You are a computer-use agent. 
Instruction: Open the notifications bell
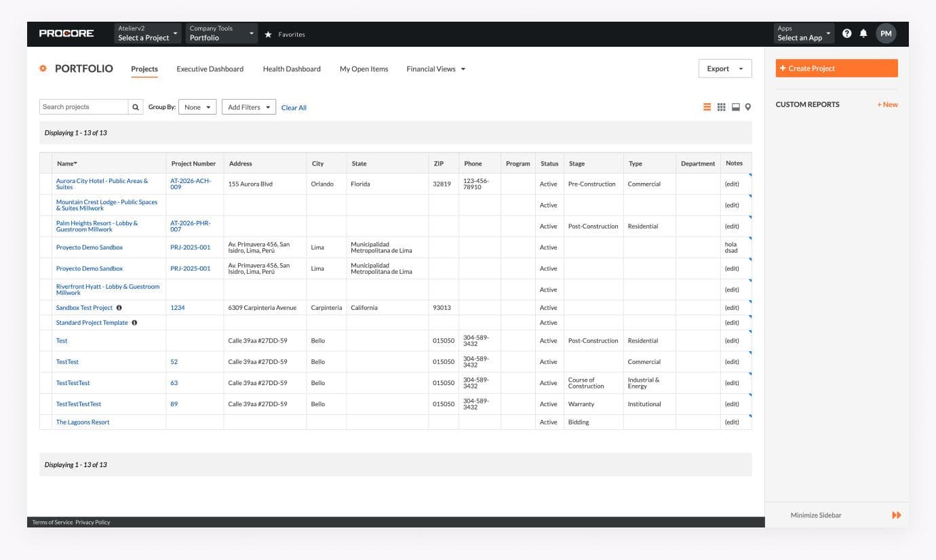click(863, 33)
